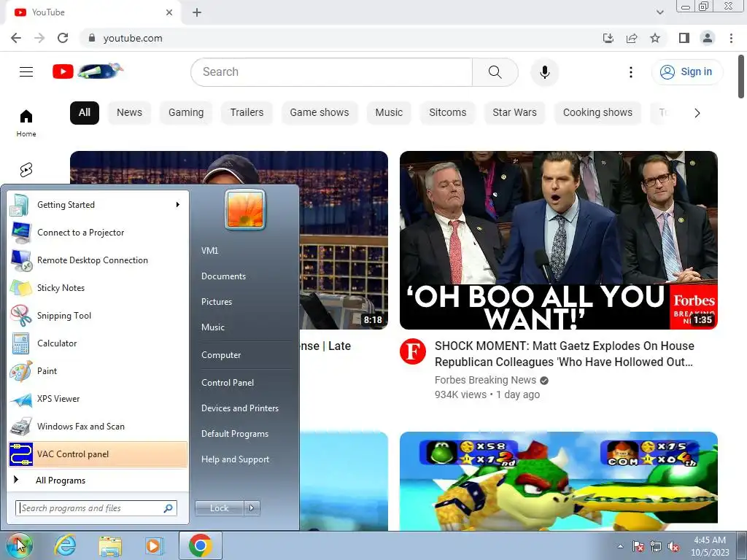The height and width of the screenshot is (560, 747).
Task: Select the Game shows chip
Action: 320,113
